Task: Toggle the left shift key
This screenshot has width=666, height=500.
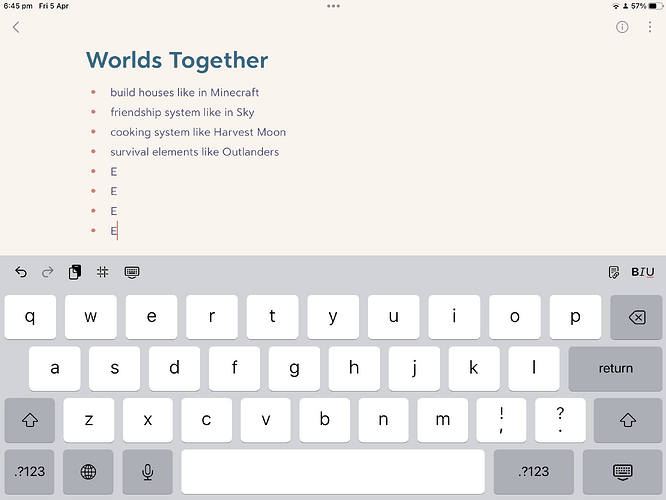Action: [x=30, y=420]
